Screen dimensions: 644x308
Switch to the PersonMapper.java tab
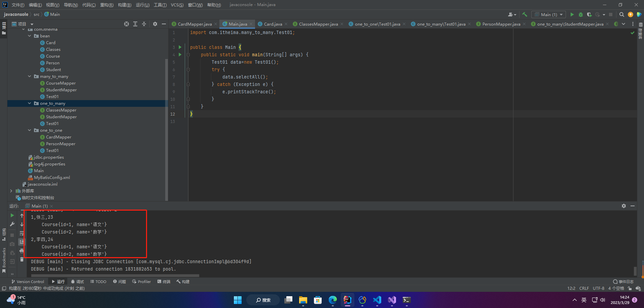[x=501, y=24]
